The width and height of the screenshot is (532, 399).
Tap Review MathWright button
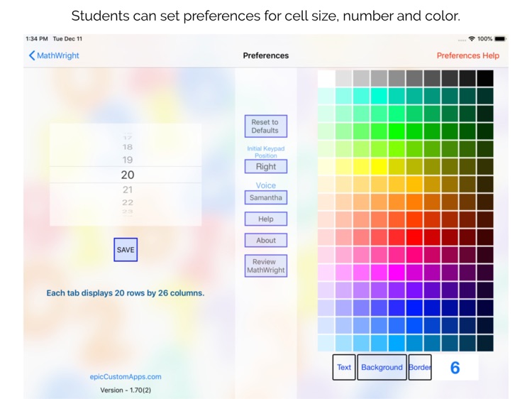click(x=266, y=266)
